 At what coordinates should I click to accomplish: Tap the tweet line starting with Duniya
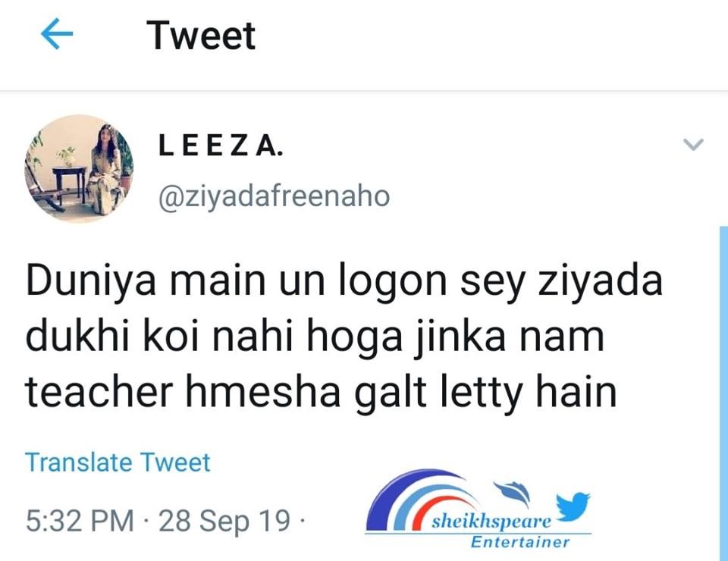[x=344, y=282]
